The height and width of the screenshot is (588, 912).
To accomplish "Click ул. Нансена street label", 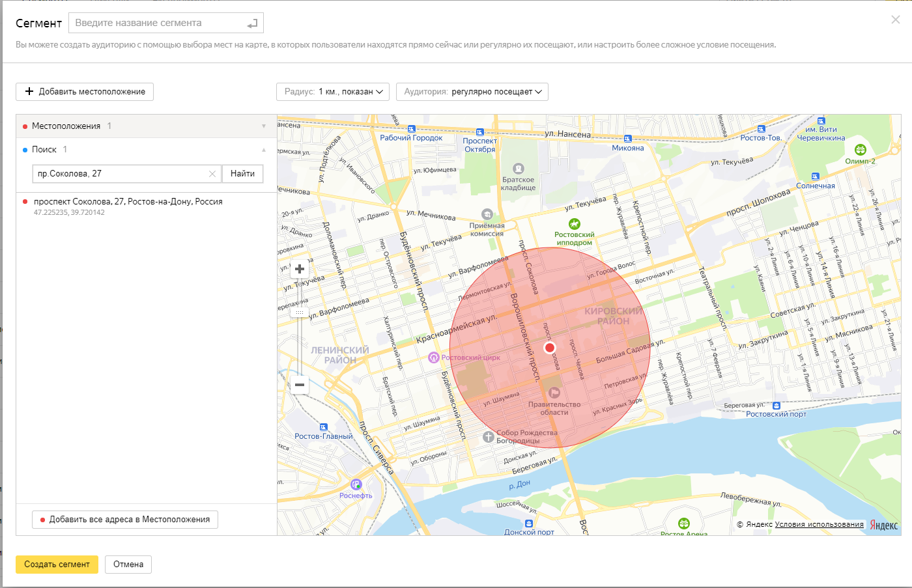I will coord(567,134).
